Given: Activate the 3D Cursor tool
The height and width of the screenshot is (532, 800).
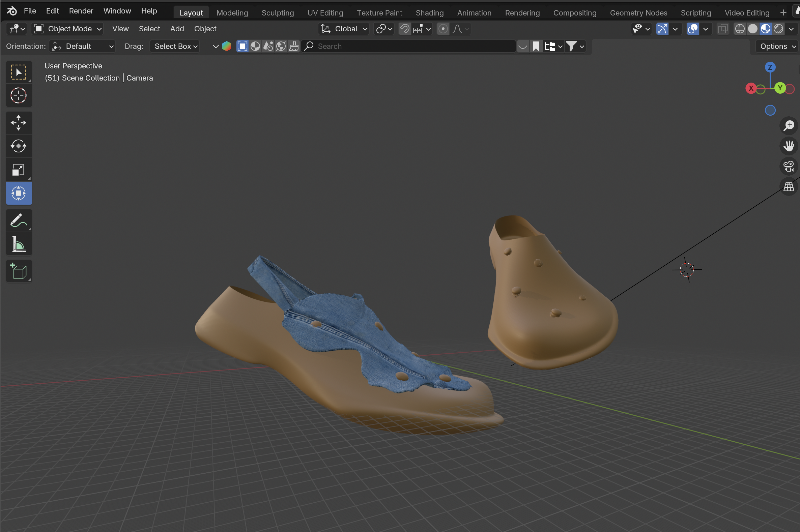Looking at the screenshot, I should click(19, 95).
